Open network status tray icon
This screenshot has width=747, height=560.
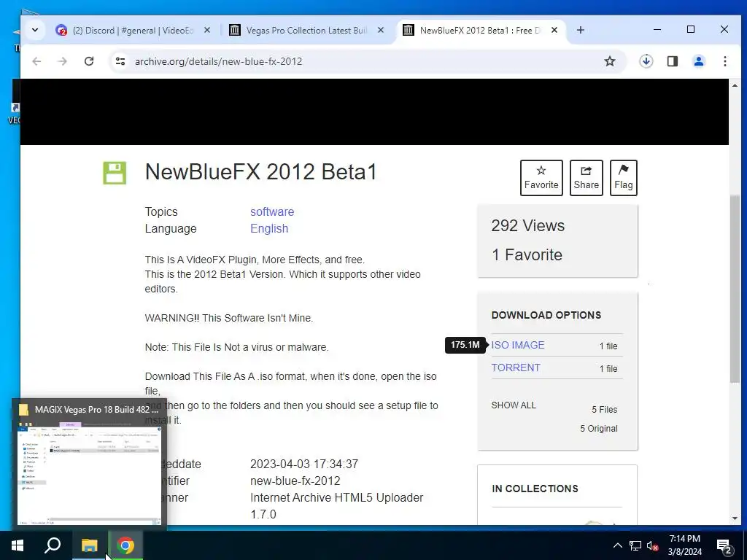pos(635,545)
